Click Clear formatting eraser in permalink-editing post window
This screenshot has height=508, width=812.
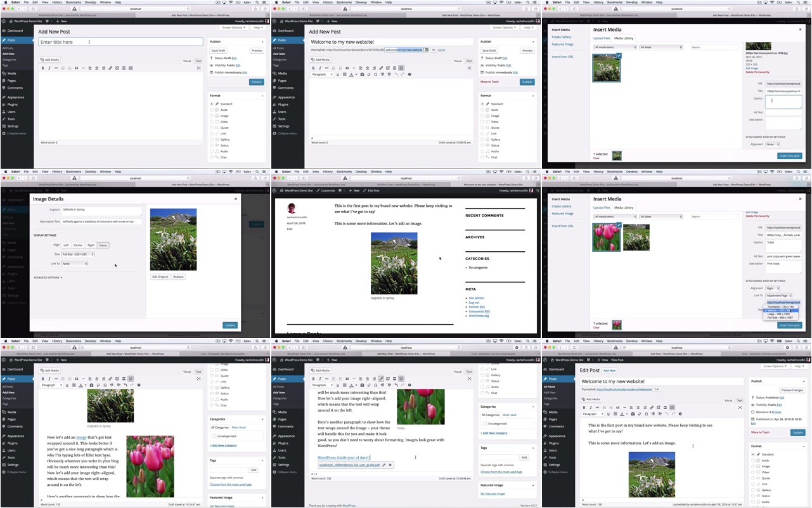pyautogui.click(x=369, y=74)
